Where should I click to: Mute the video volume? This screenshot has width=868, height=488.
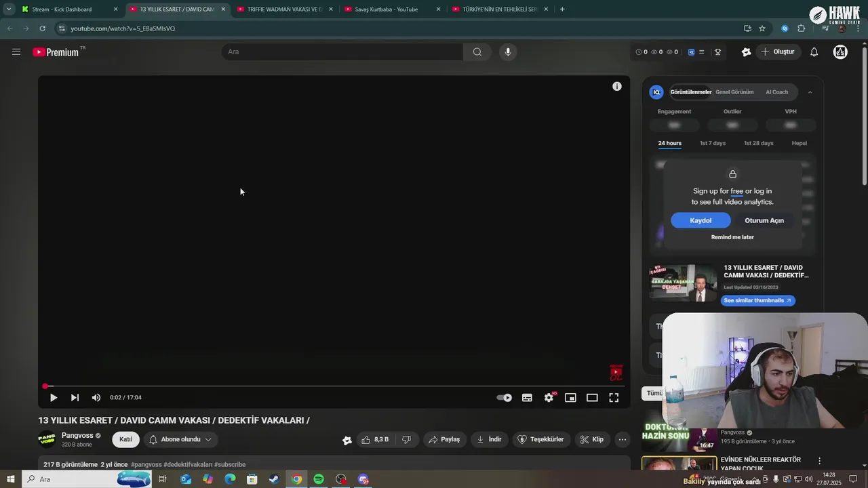[x=96, y=398]
